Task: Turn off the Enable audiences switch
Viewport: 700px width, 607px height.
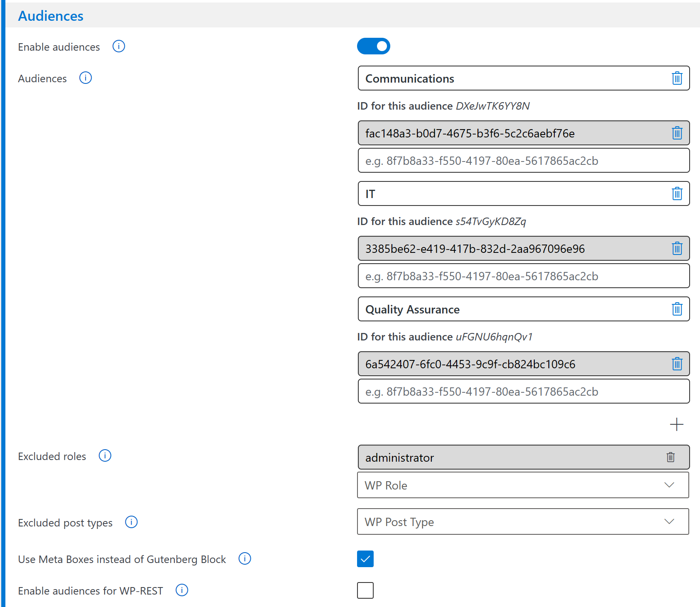Action: pyautogui.click(x=374, y=46)
